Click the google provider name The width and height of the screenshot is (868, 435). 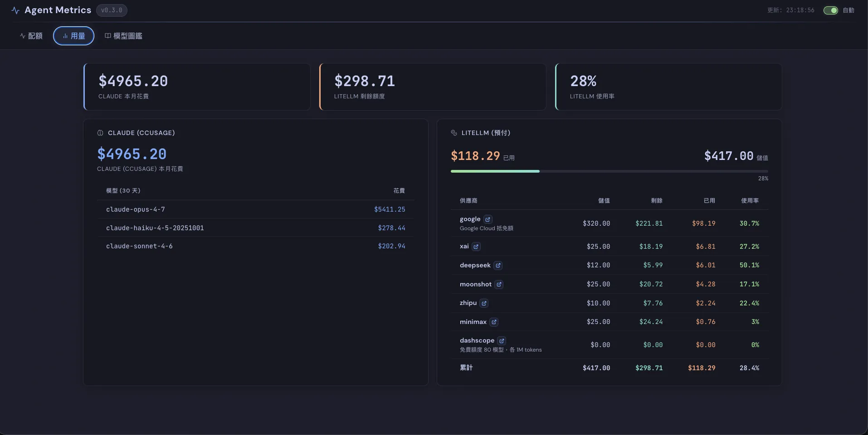click(470, 219)
